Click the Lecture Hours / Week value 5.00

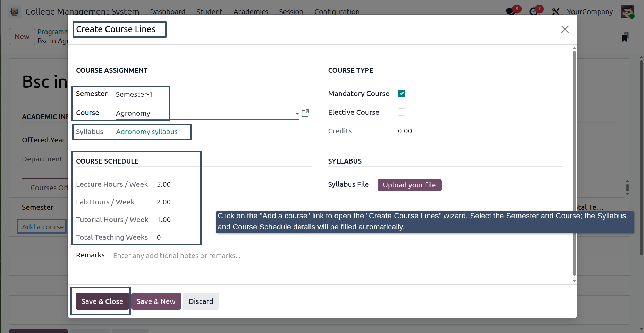click(x=164, y=184)
